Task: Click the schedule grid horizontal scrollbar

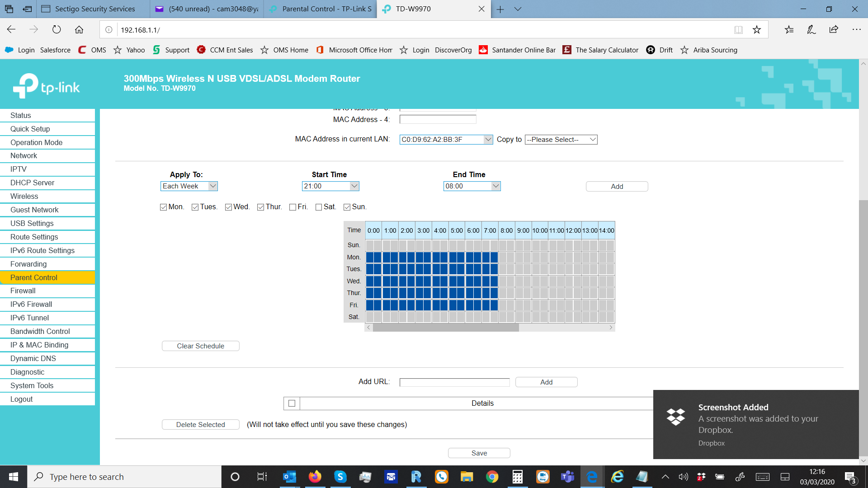Action: point(445,328)
